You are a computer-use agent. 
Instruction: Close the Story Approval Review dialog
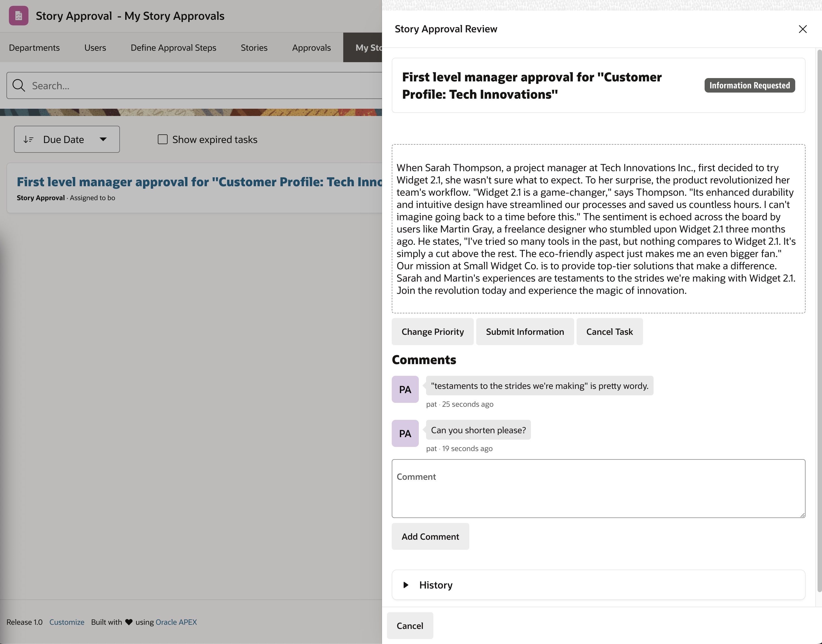coord(802,29)
